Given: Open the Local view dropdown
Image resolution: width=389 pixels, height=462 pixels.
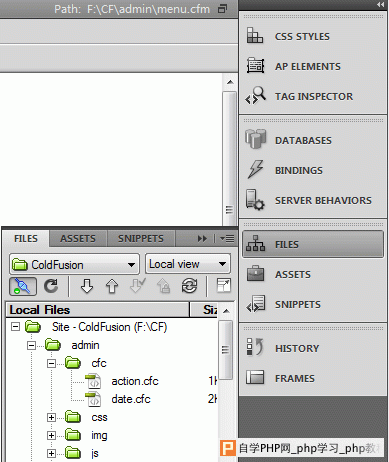Looking at the screenshot, I should click(188, 264).
